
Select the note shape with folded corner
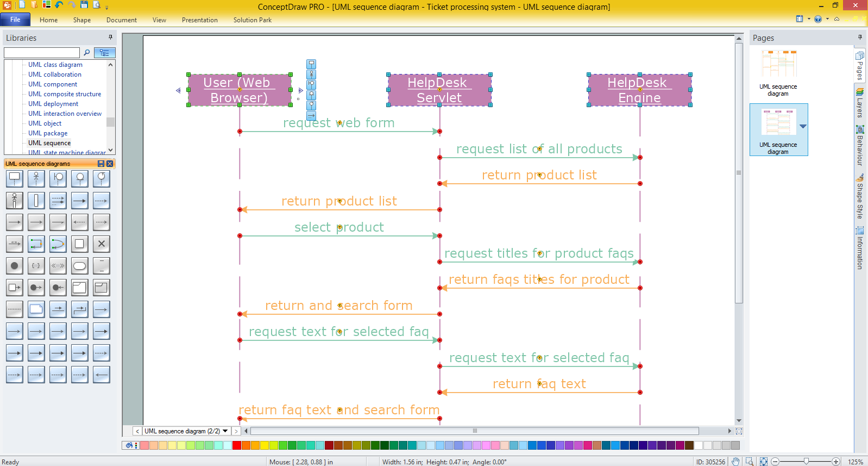(36, 309)
